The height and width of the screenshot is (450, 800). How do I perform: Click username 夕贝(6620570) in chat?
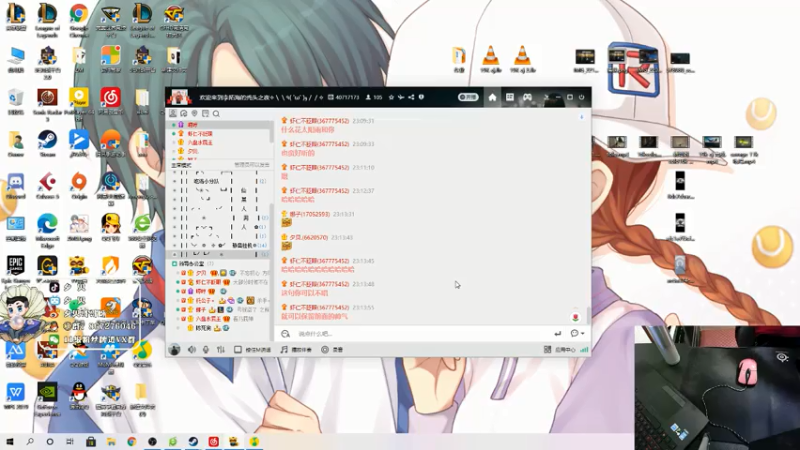click(x=307, y=238)
